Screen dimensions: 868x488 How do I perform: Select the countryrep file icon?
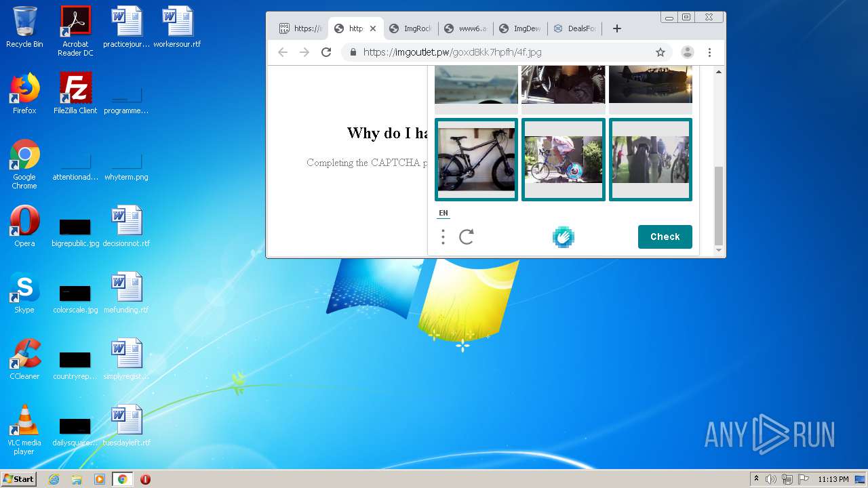(x=75, y=365)
